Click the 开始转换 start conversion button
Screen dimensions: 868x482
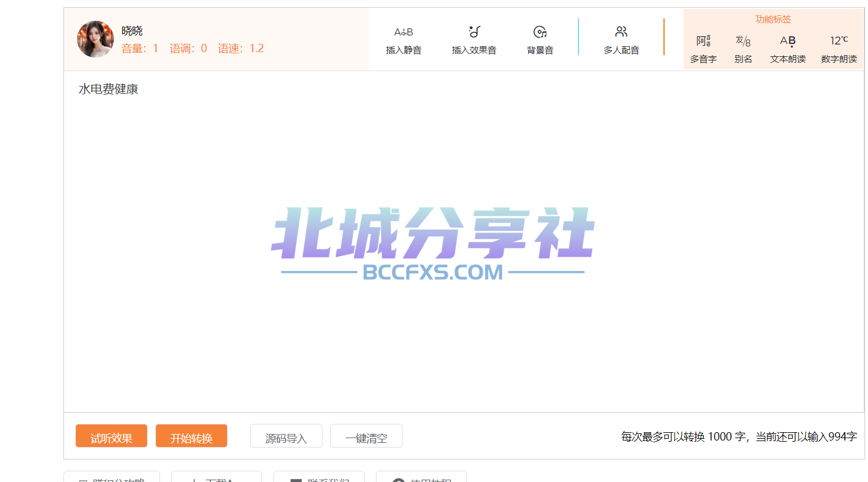192,436
